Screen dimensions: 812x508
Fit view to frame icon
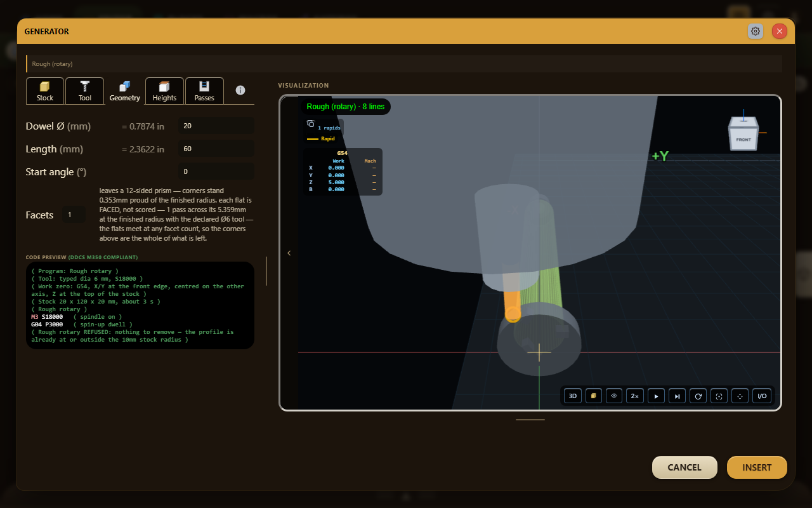pos(719,396)
